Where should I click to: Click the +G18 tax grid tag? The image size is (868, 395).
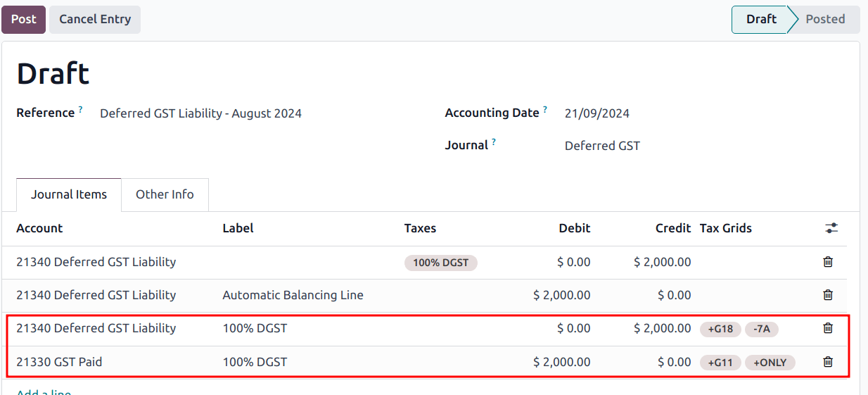(720, 329)
